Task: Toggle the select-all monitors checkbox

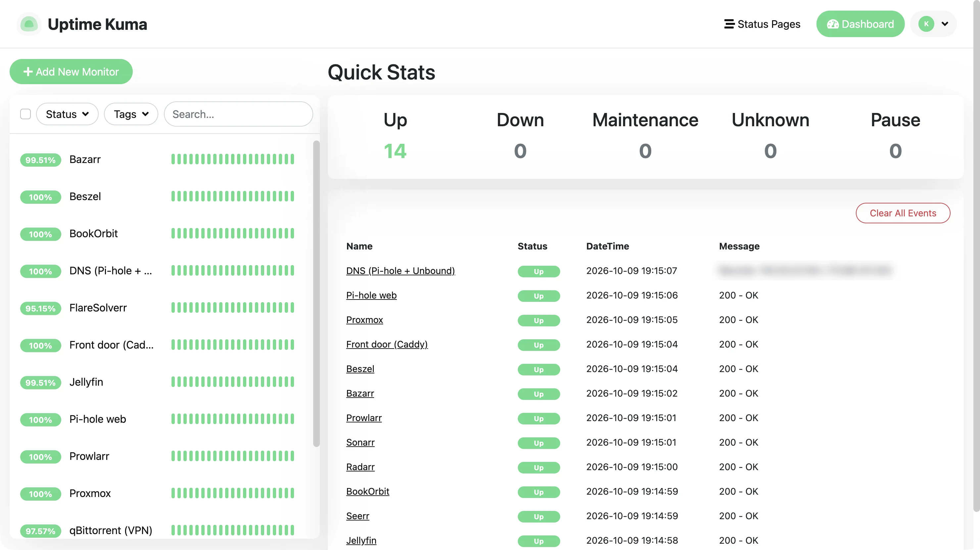Action: [25, 114]
